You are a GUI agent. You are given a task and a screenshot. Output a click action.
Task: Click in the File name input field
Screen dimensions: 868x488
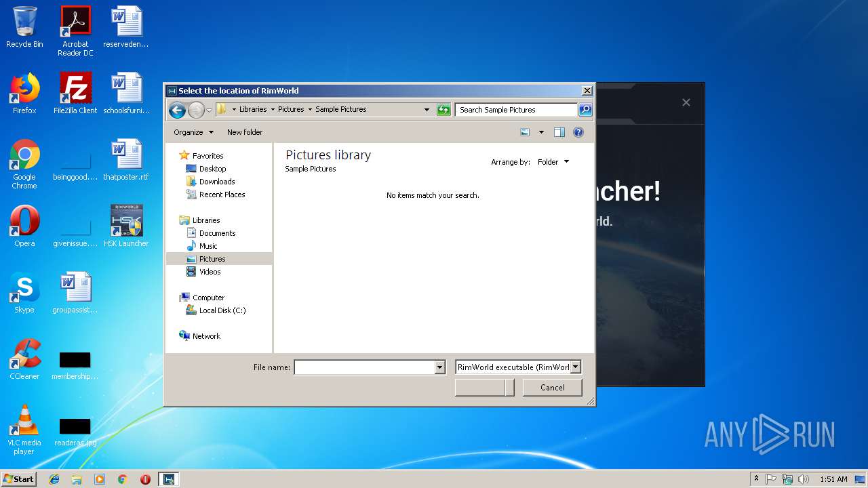pos(364,367)
